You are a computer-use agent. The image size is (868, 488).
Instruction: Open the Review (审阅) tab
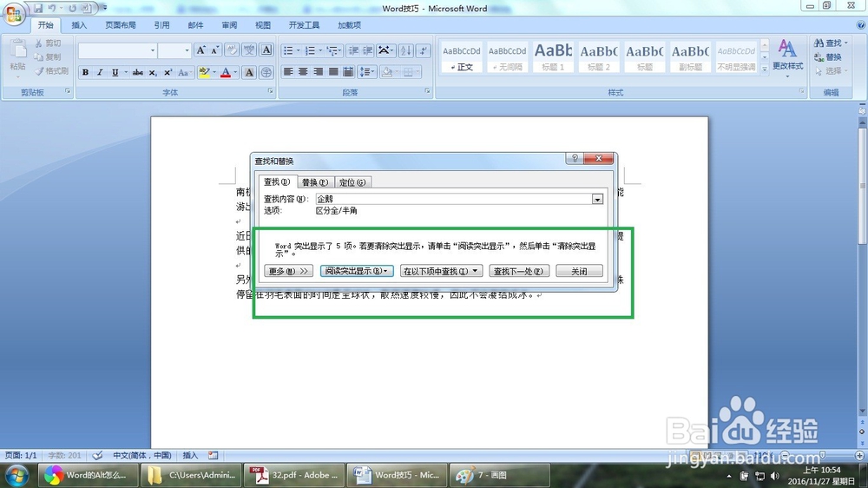point(229,25)
